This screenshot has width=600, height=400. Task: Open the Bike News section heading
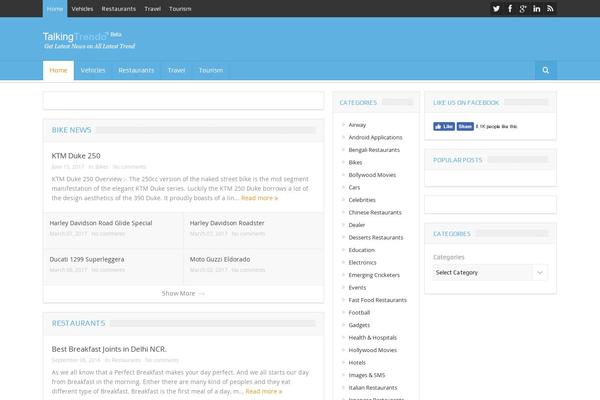click(x=72, y=130)
